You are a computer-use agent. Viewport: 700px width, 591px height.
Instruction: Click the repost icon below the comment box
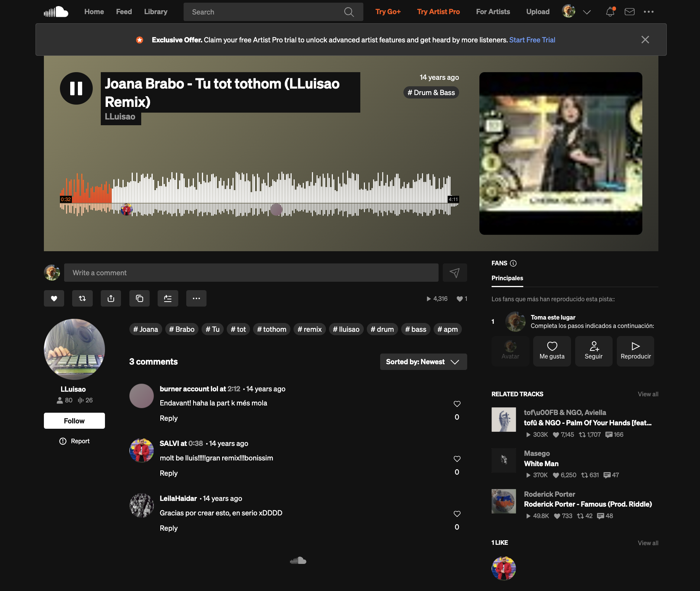pyautogui.click(x=82, y=299)
